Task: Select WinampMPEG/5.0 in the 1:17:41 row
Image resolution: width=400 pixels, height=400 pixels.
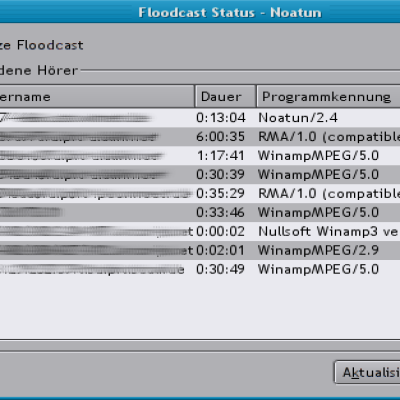Action: (318, 156)
